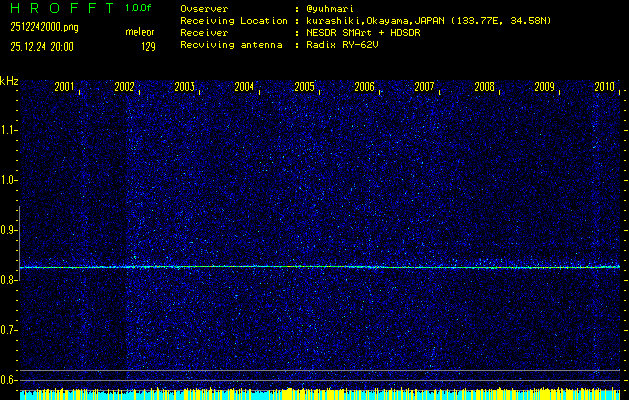Screen dimensions: 629x400
Task: Click the 0.6 frequency axis label
Action: click(x=9, y=380)
